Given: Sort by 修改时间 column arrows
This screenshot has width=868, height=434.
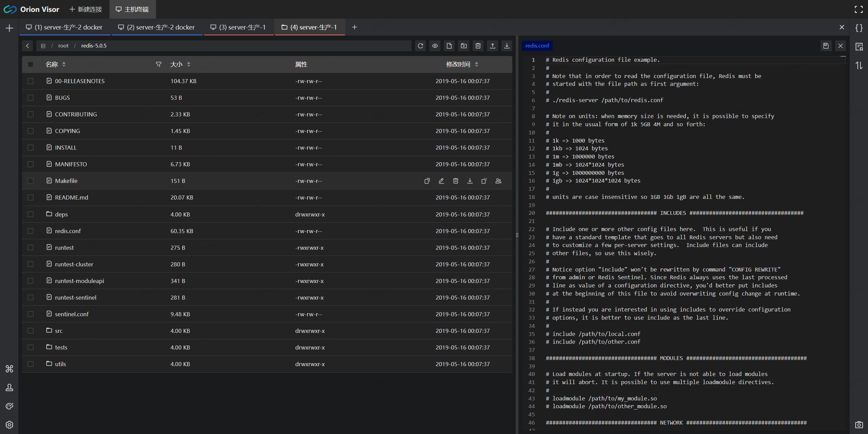Looking at the screenshot, I should pos(476,64).
